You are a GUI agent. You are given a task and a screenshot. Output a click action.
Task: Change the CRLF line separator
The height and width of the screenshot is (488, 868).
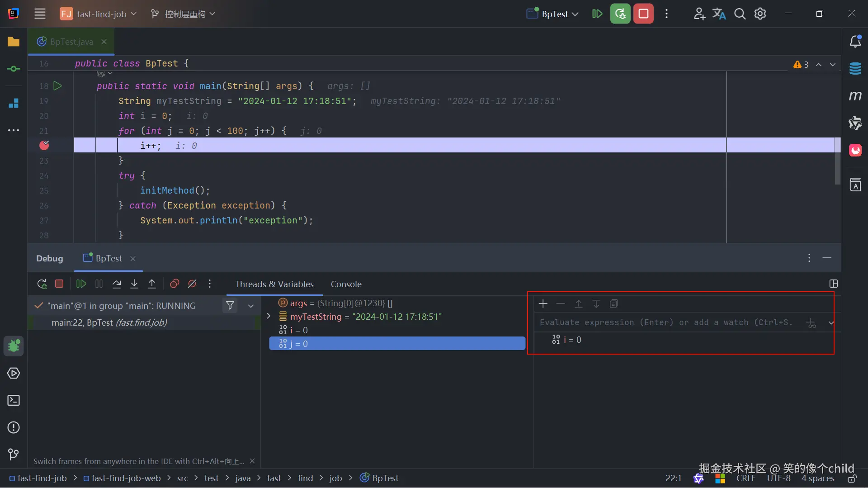point(746,478)
